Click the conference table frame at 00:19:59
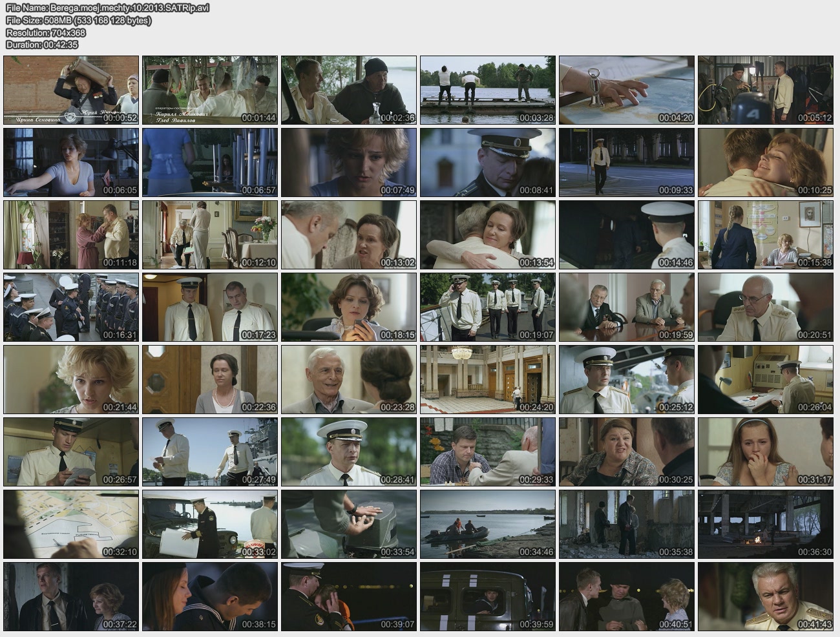 [627, 307]
